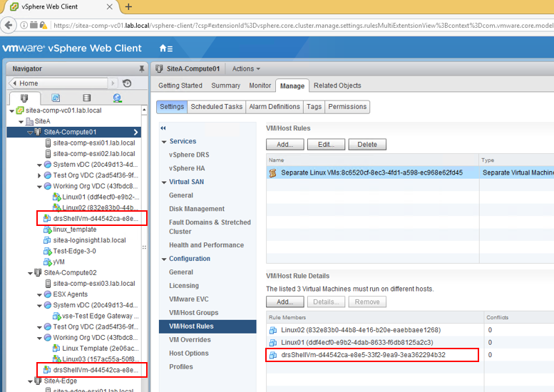The width and height of the screenshot is (554, 392).
Task: Delete the selected VM/Host rule
Action: tap(367, 144)
